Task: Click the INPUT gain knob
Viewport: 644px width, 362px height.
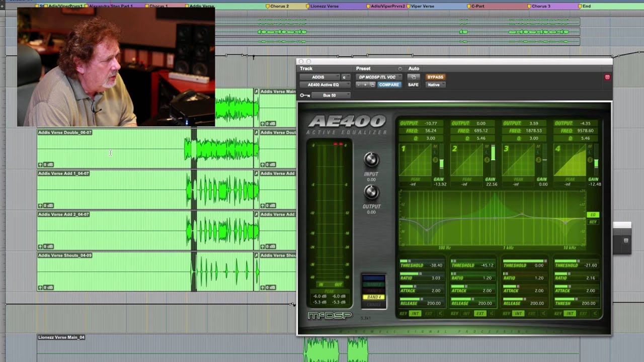Action: click(x=371, y=160)
